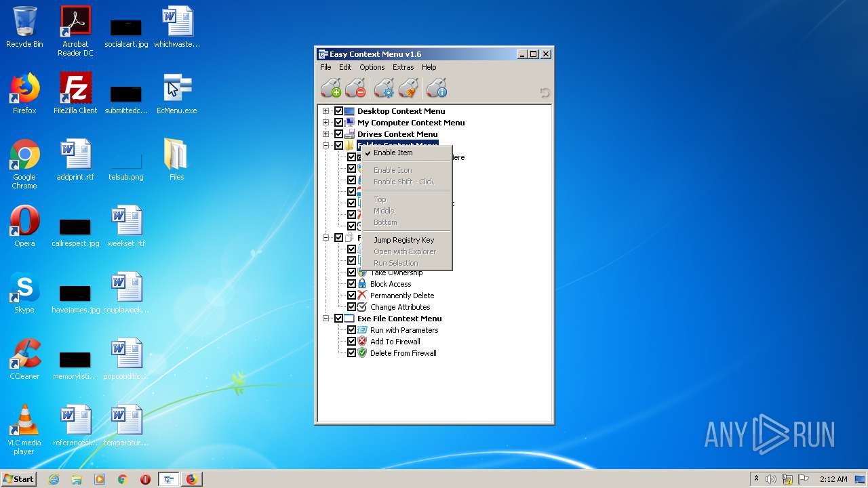Select the Desktop Context Menu monitor icon
The width and height of the screenshot is (868, 488).
(349, 111)
